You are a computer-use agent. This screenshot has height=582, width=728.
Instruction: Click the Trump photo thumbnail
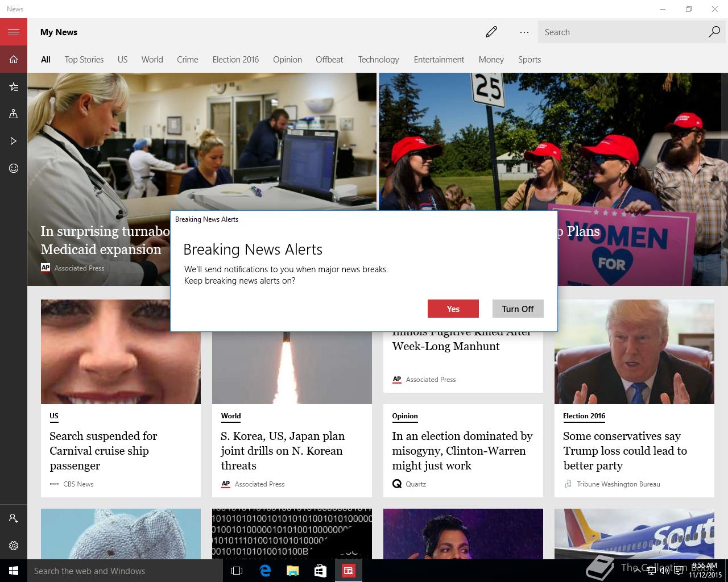pos(634,352)
